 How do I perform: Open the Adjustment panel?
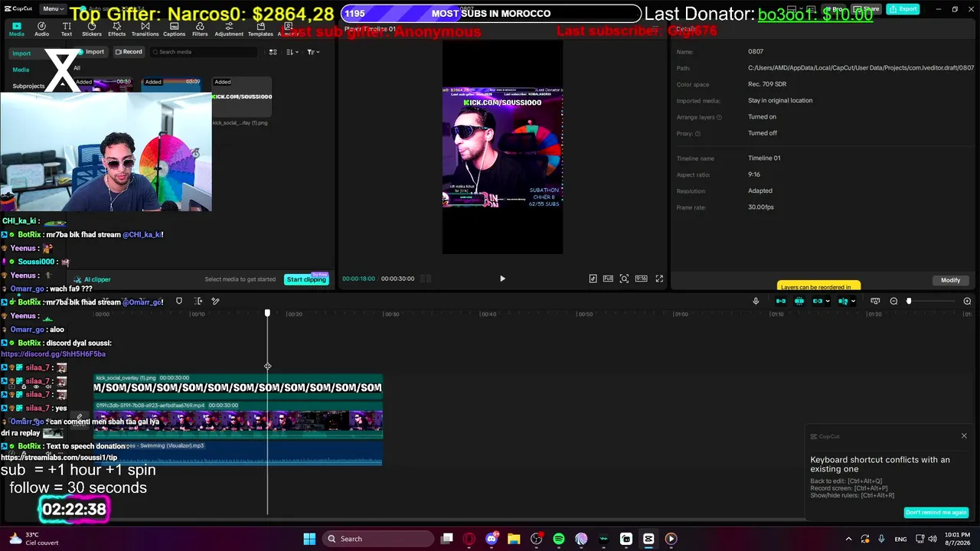[229, 29]
